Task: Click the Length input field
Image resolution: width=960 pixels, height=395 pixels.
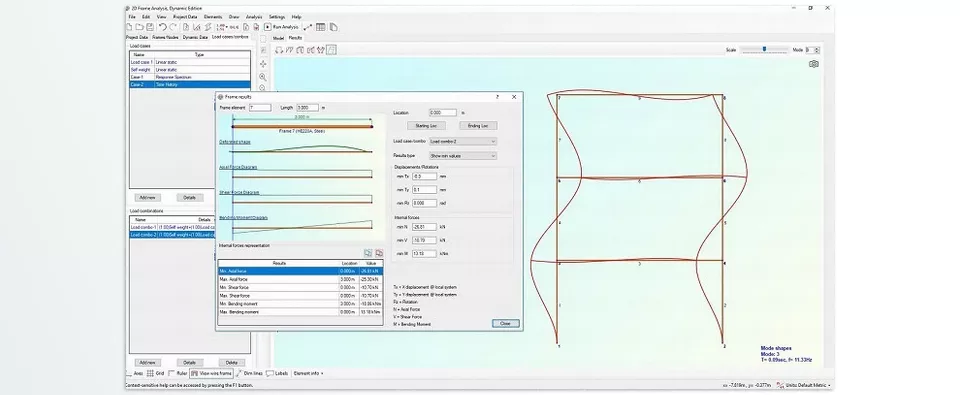Action: [308, 108]
